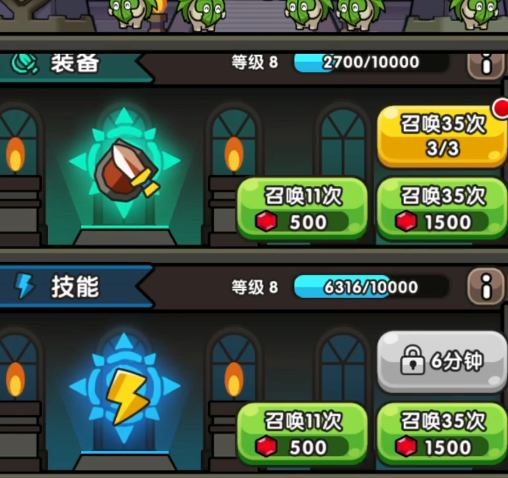Tap the equipment info button

click(x=486, y=65)
